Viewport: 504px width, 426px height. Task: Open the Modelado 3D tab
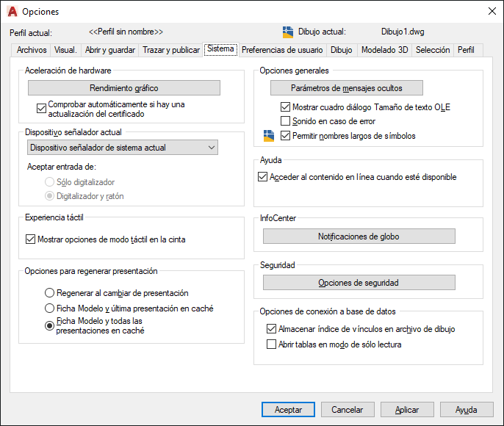384,50
